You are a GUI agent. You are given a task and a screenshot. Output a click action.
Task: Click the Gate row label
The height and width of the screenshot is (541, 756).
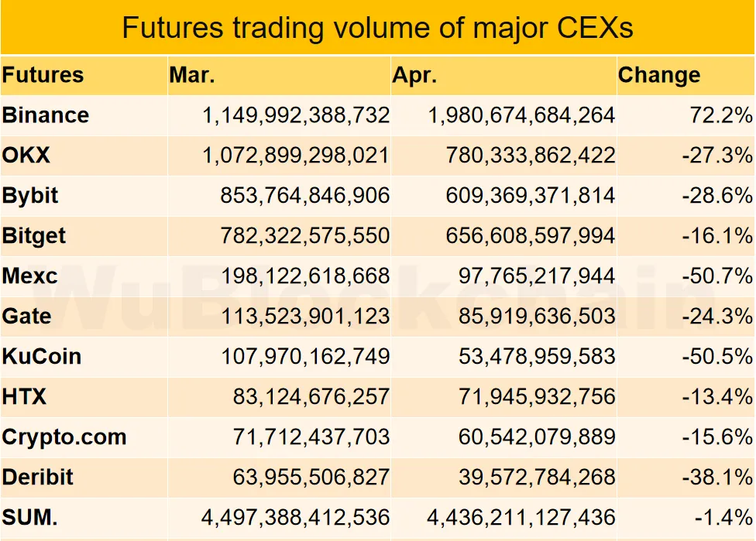coord(27,317)
